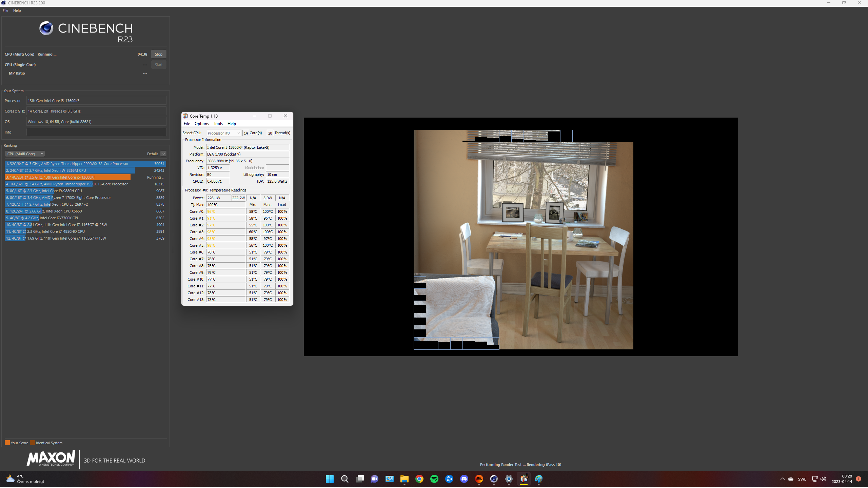Expand hidden icons in the system tray
Screen dimensions: 868x488
[783, 479]
